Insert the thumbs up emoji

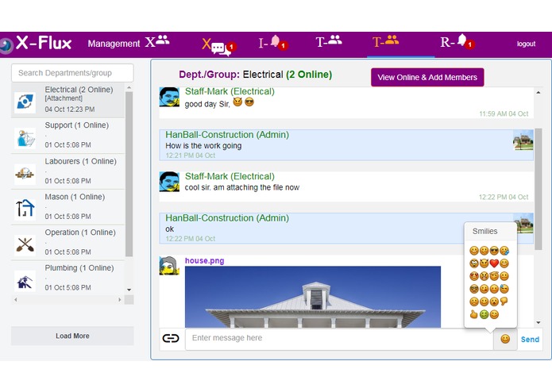474,314
